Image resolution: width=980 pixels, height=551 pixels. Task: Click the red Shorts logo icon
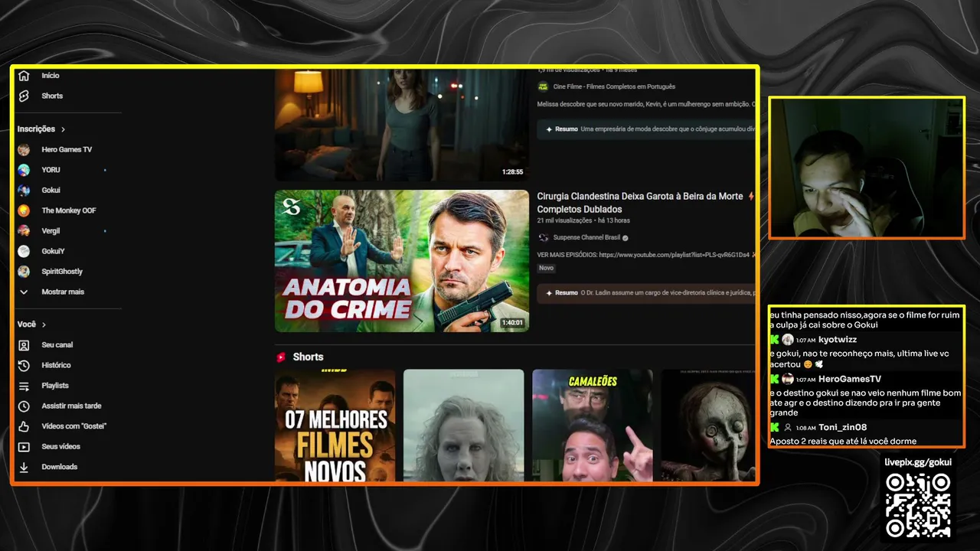[281, 357]
